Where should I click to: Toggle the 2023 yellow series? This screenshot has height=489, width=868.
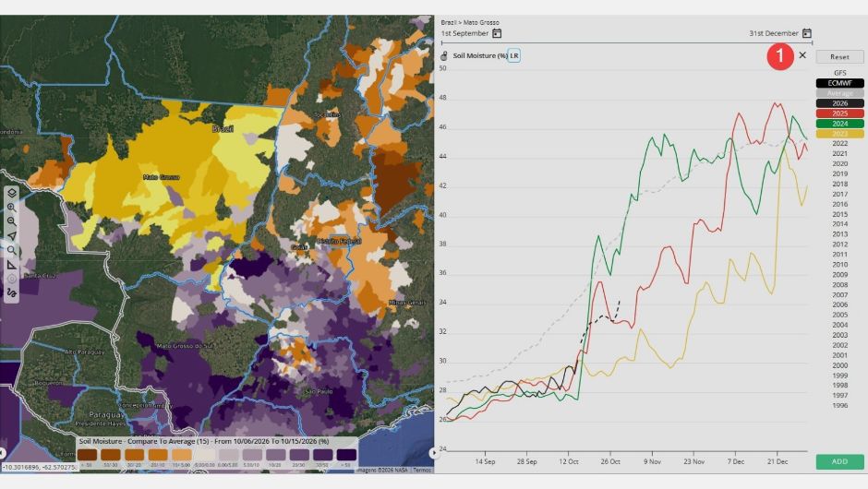pyautogui.click(x=839, y=133)
